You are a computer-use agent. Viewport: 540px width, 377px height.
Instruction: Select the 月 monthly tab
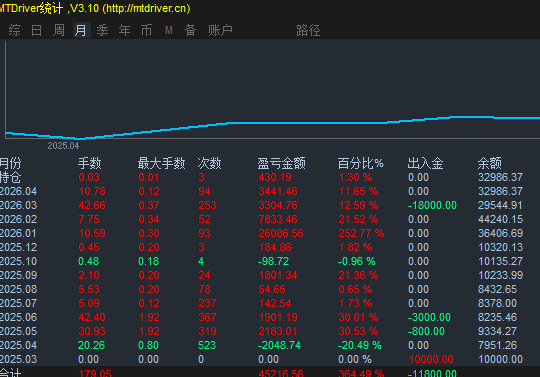point(81,30)
